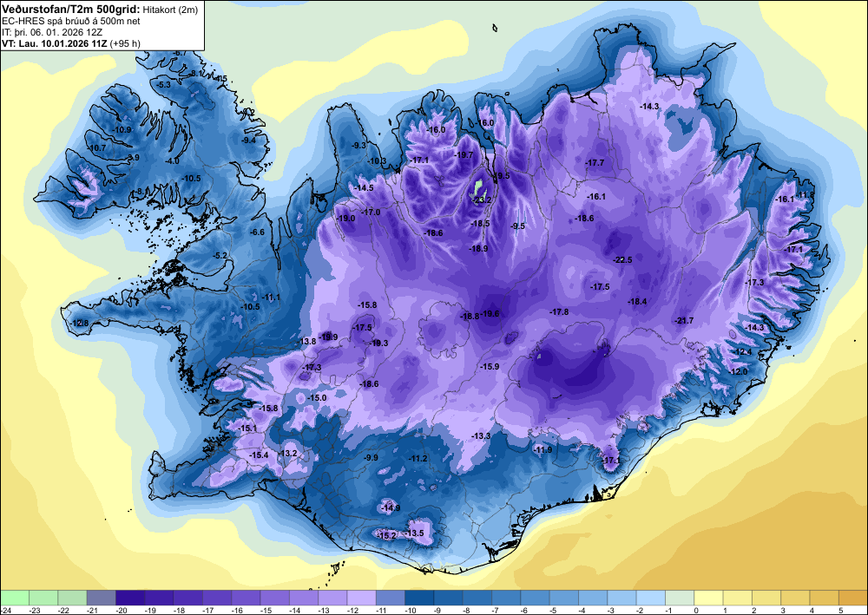Click the -18.9 temperature value
The image size is (868, 615).
(x=478, y=249)
